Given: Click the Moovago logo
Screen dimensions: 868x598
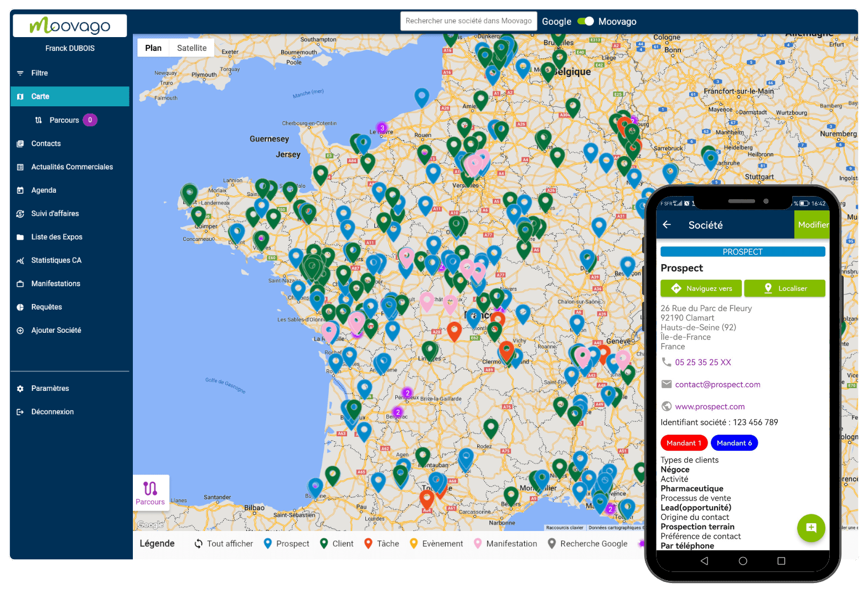Looking at the screenshot, I should pyautogui.click(x=70, y=25).
